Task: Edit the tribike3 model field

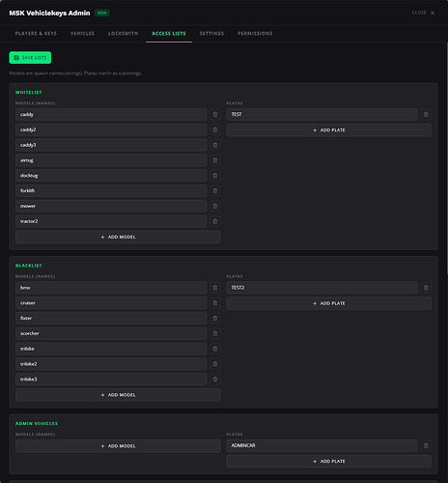Action: point(111,380)
